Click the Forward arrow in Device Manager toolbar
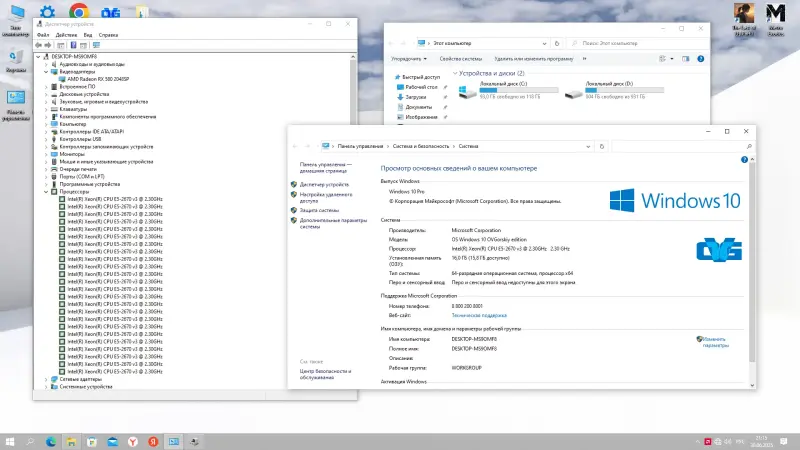 pyautogui.click(x=47, y=45)
